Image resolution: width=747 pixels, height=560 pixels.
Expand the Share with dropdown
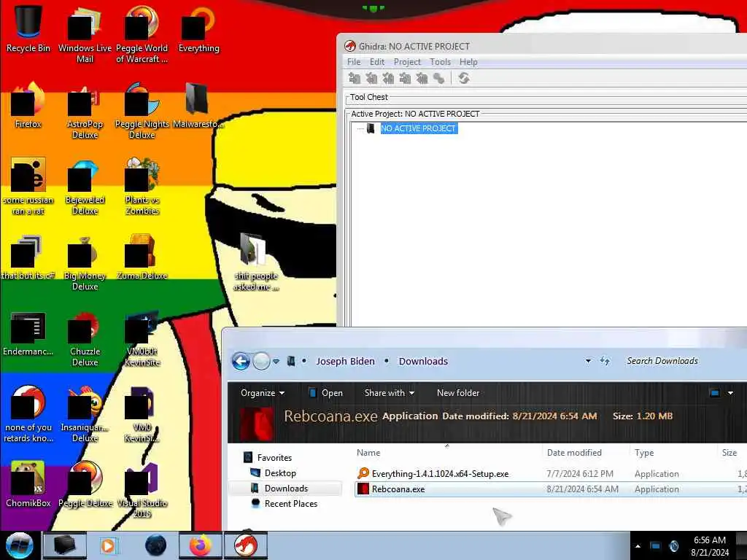[390, 393]
